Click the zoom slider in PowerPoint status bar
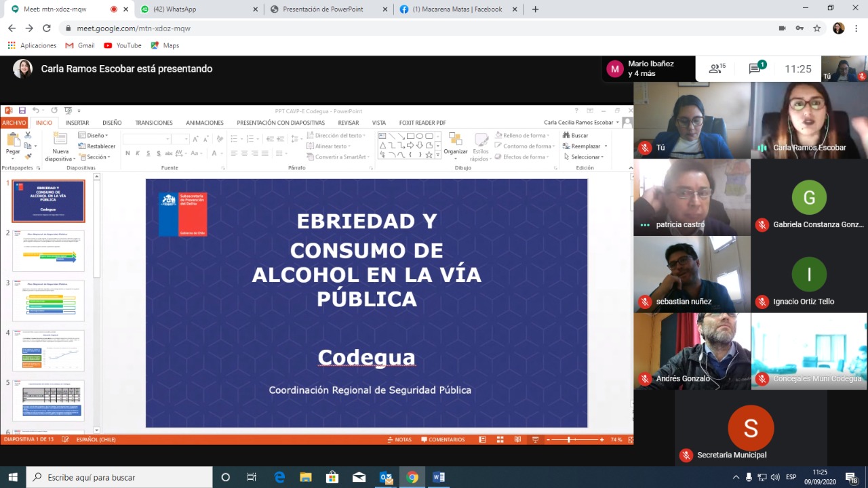 [x=575, y=440]
